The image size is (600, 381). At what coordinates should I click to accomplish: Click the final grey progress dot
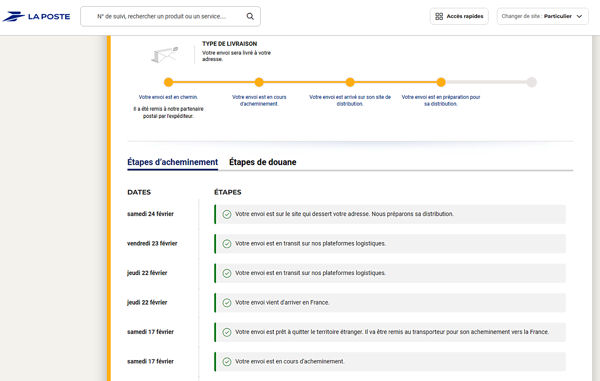(532, 82)
